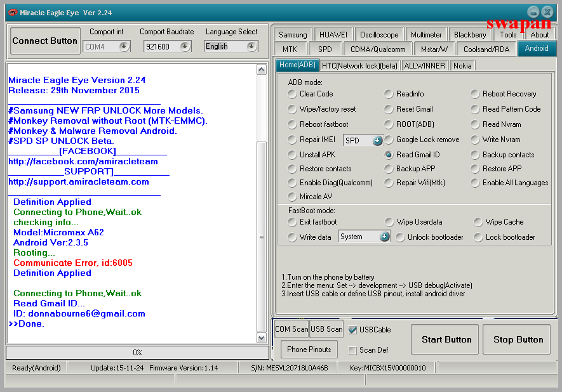Enable the Scan Def checkbox
The width and height of the screenshot is (562, 392).
352,350
